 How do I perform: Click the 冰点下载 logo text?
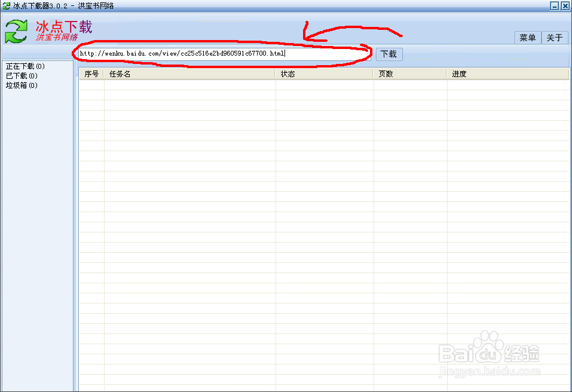click(64, 27)
